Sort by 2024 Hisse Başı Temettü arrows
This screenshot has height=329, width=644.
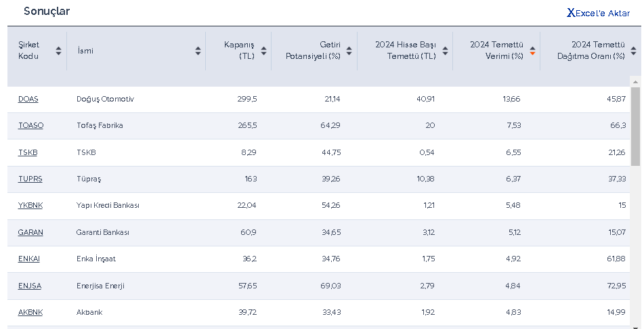445,51
